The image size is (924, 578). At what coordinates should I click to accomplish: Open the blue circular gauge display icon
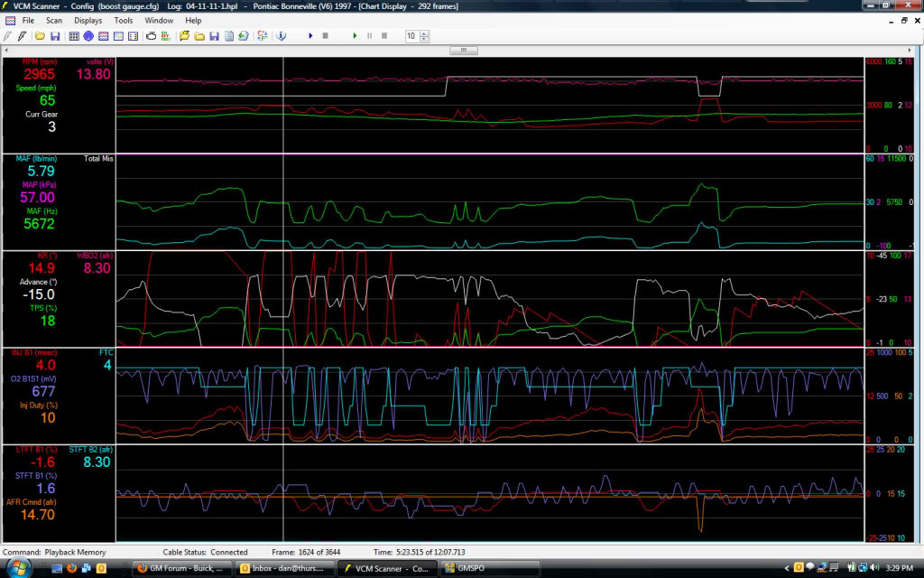click(88, 36)
